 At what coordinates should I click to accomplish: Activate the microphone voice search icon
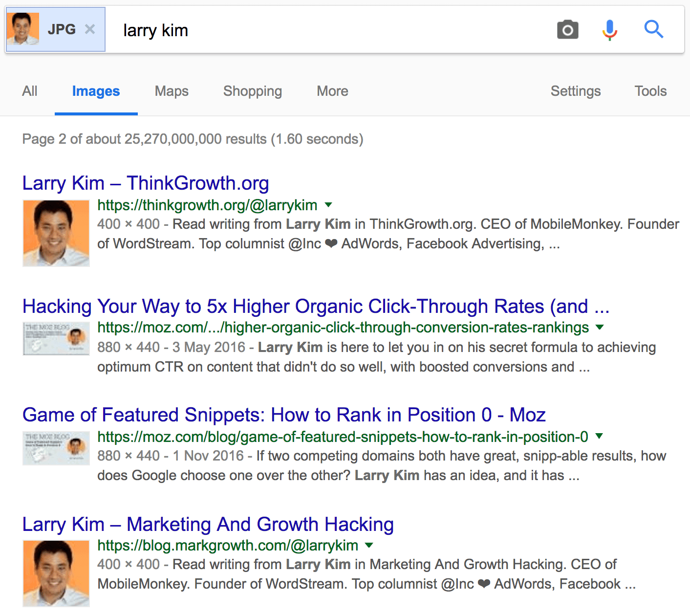(609, 30)
